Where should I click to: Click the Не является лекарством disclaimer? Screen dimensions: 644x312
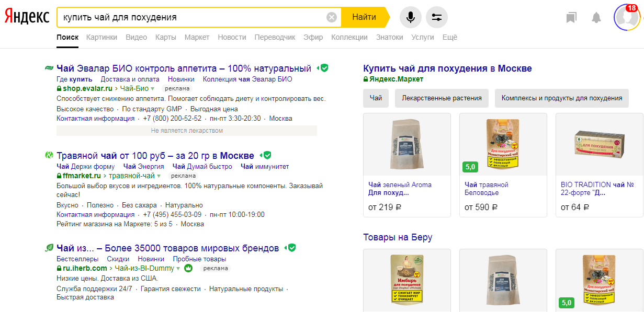coord(187,131)
